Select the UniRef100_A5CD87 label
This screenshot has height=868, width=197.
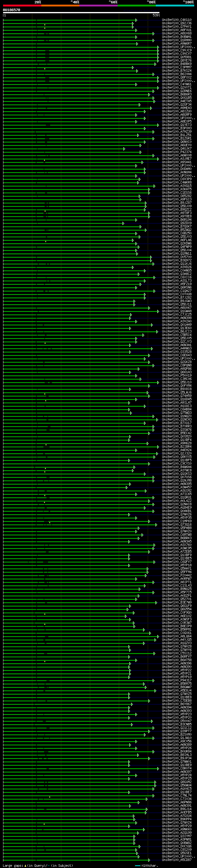[x=177, y=860]
